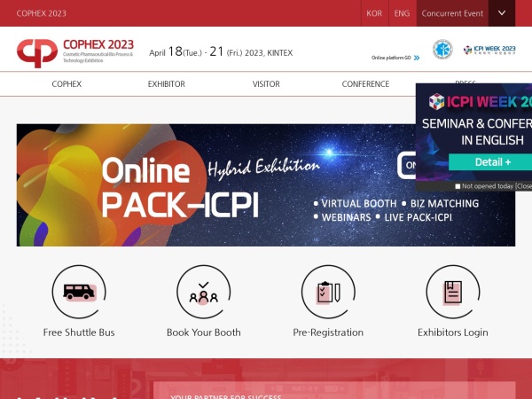This screenshot has width=532, height=399.
Task: Click SEMINAR & CONFERENCE IN ENGLISH popup text
Action: 477,131
